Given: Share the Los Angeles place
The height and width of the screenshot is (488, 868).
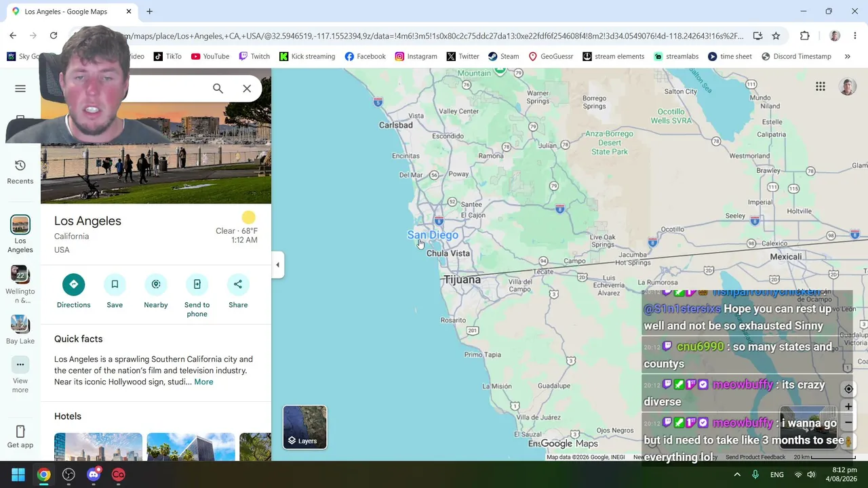Looking at the screenshot, I should (x=238, y=291).
